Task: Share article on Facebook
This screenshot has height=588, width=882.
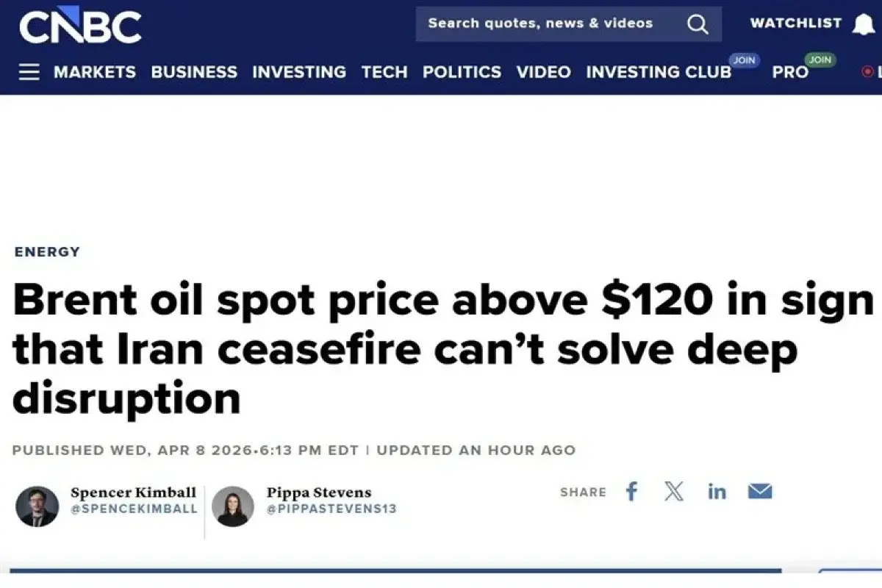Action: tap(631, 492)
